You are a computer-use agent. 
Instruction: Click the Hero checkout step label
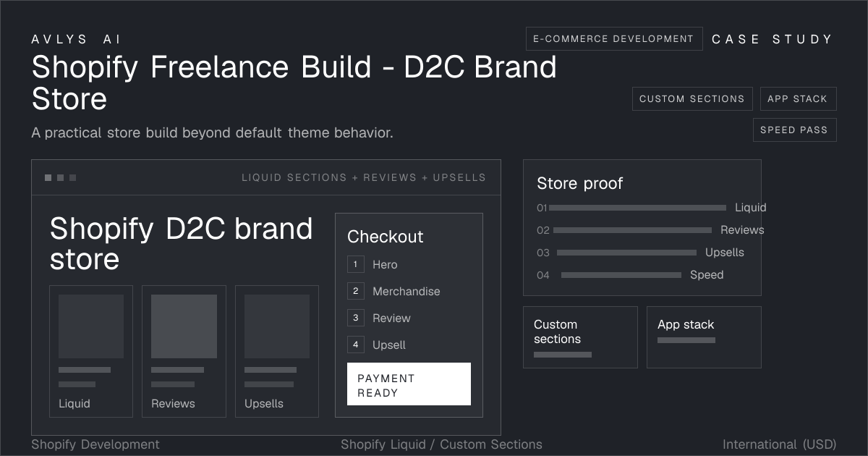[385, 265]
